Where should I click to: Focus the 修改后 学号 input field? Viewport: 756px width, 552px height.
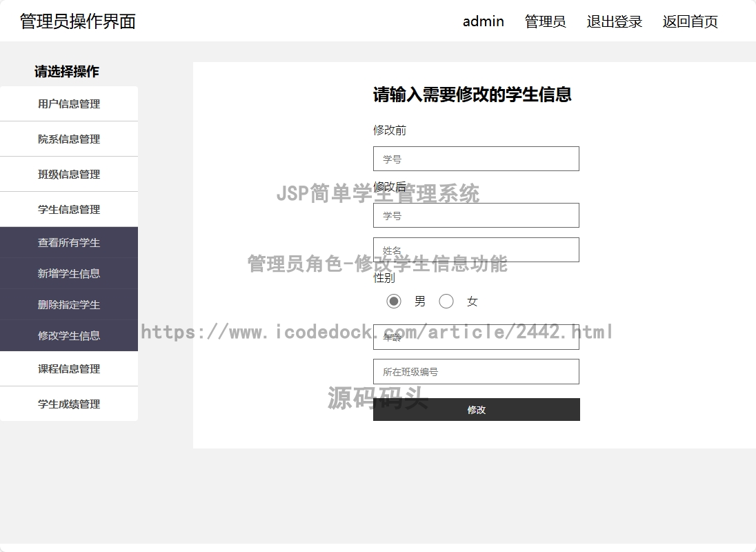[x=476, y=215]
